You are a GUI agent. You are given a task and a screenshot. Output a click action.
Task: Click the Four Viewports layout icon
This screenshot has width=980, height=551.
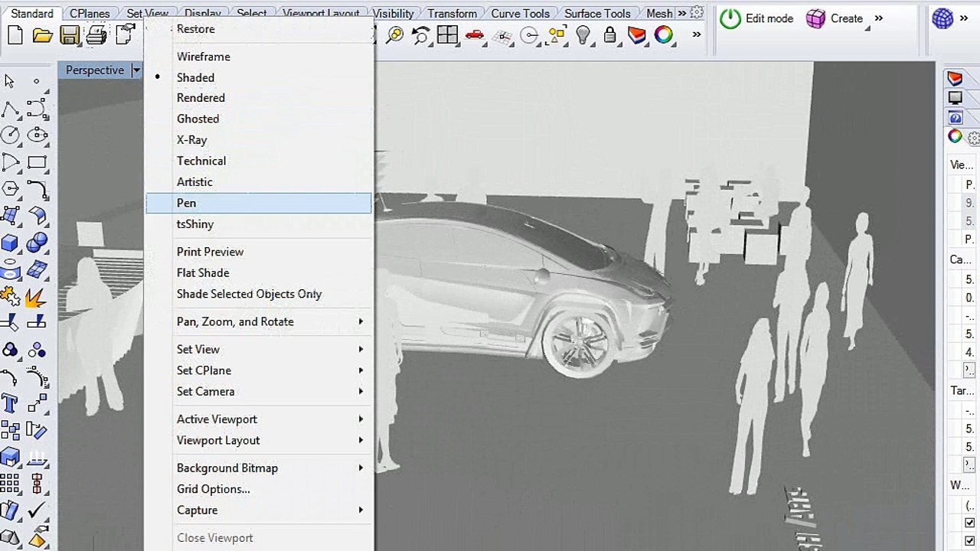(x=447, y=35)
